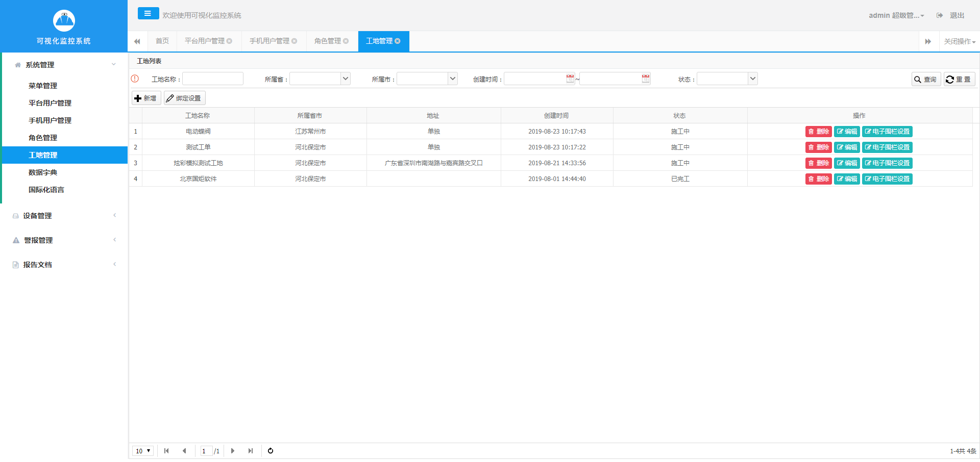Expand the 设备管理 sidebar section
This screenshot has height=462, width=980.
pyautogui.click(x=64, y=216)
